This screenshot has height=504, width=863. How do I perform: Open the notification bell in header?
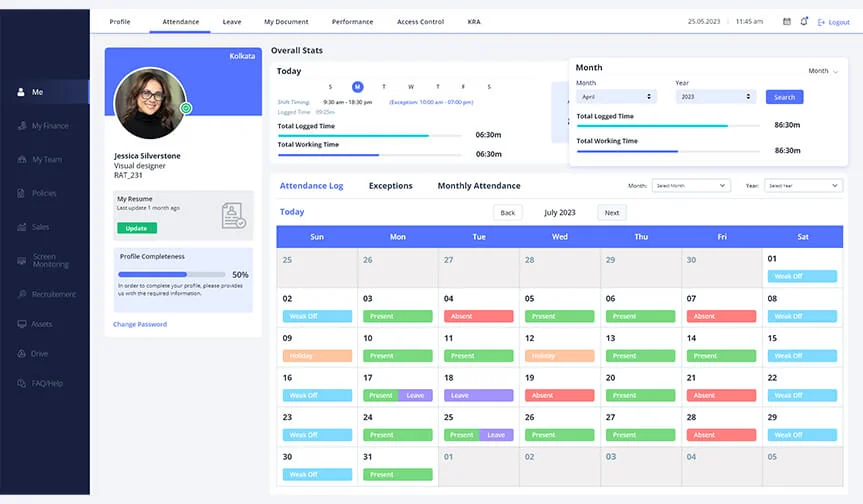804,21
